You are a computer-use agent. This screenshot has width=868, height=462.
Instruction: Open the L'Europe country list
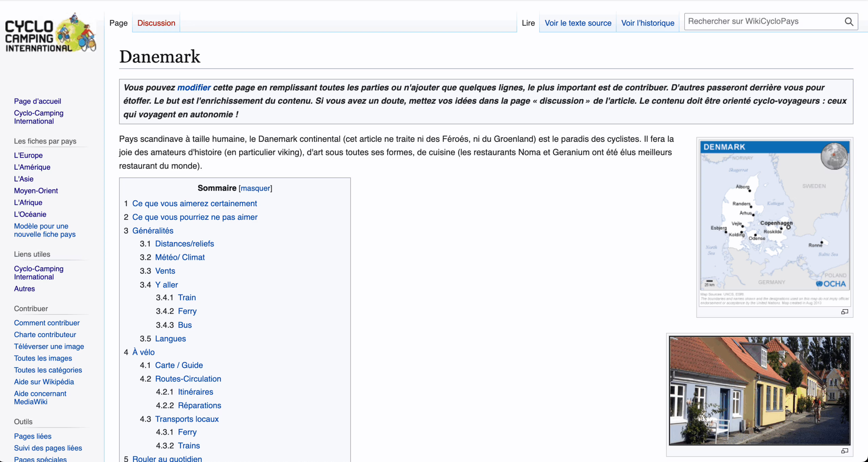point(28,155)
